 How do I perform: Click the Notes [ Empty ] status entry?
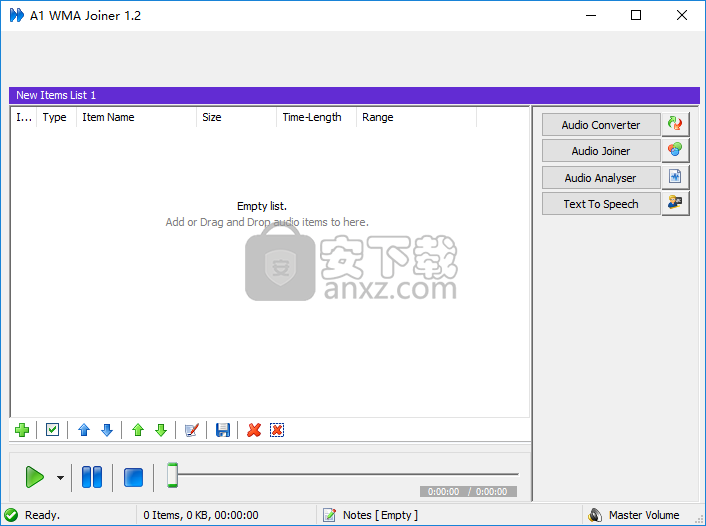tap(380, 515)
